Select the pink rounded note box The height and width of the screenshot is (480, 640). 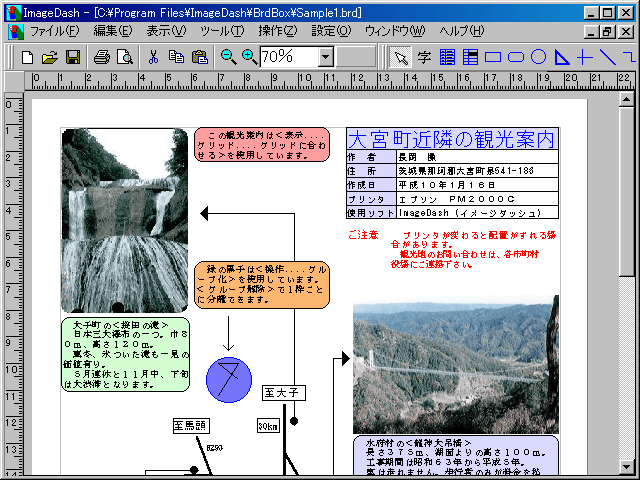(262, 144)
